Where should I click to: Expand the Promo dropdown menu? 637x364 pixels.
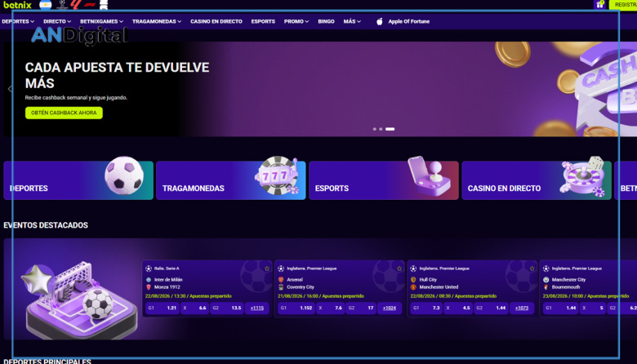pyautogui.click(x=296, y=21)
